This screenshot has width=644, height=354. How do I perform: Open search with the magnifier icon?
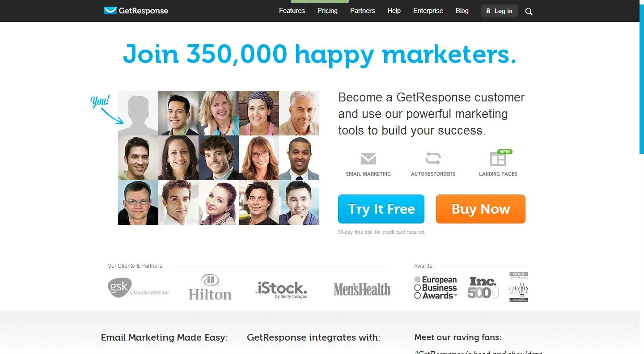pos(529,12)
